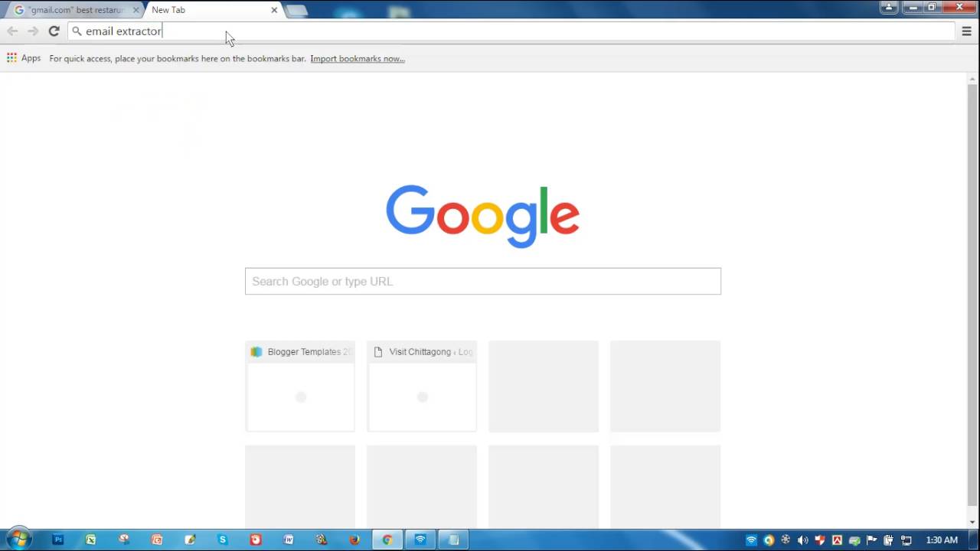Open a new tab with the new-tab button
980x551 pixels.
tap(296, 11)
